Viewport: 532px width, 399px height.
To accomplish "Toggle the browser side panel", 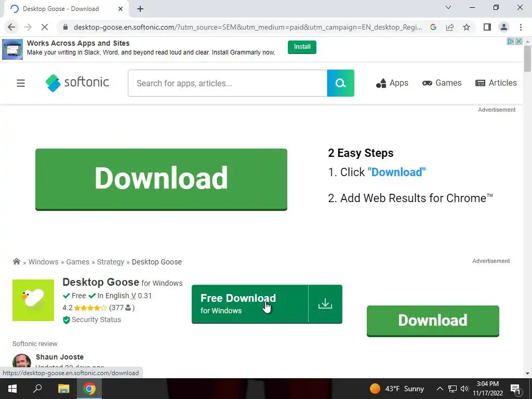I will (x=487, y=27).
